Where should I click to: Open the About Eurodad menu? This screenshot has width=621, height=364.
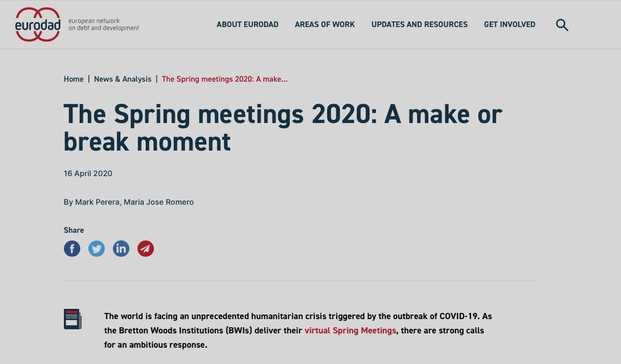247,25
